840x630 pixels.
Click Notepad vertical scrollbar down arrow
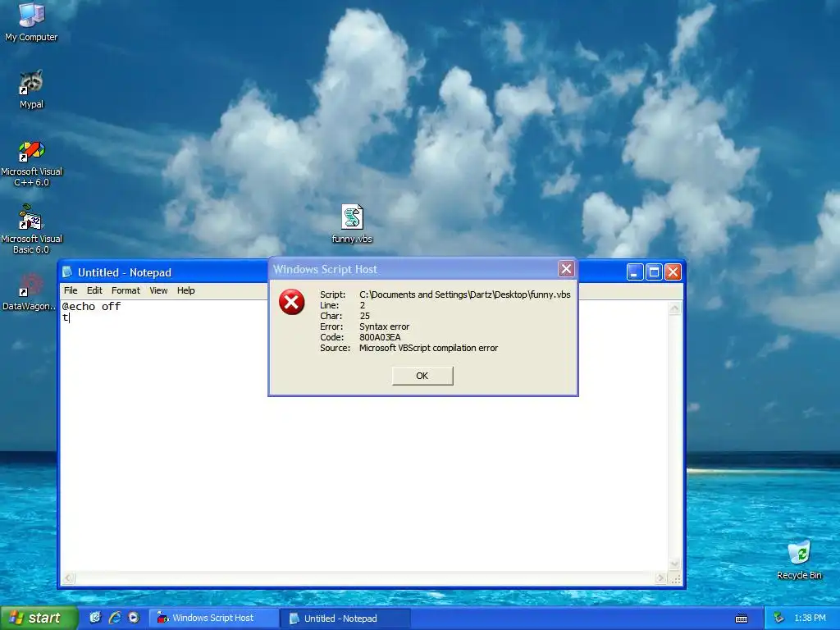point(674,564)
